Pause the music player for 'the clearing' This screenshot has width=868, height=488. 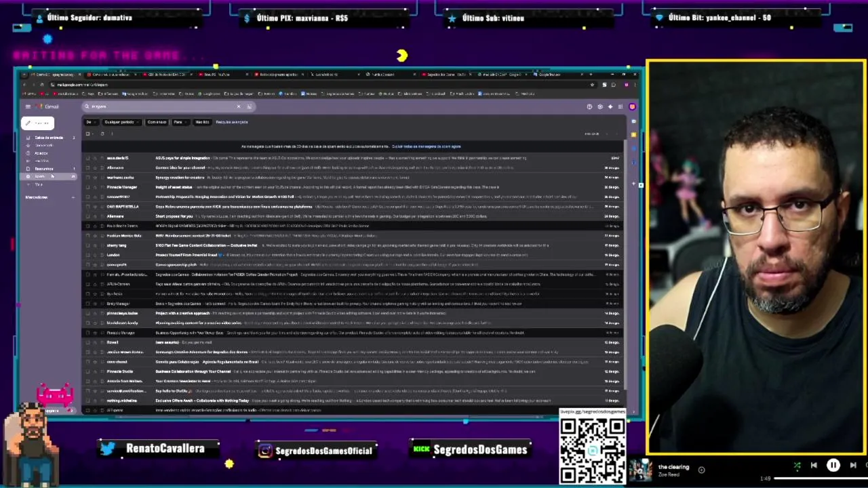[833, 466]
